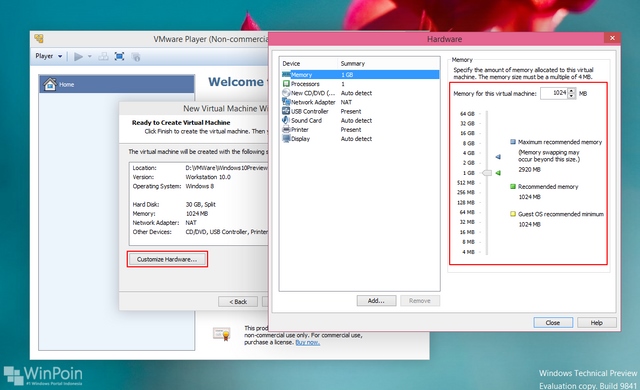Select the Sound Card device icon

[286, 120]
